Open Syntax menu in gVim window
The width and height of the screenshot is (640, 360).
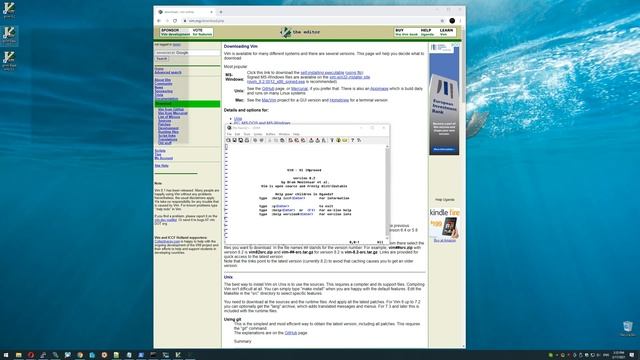pos(258,134)
